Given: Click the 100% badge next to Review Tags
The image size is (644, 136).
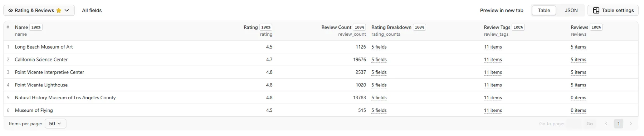Looking at the screenshot, I should 518,27.
